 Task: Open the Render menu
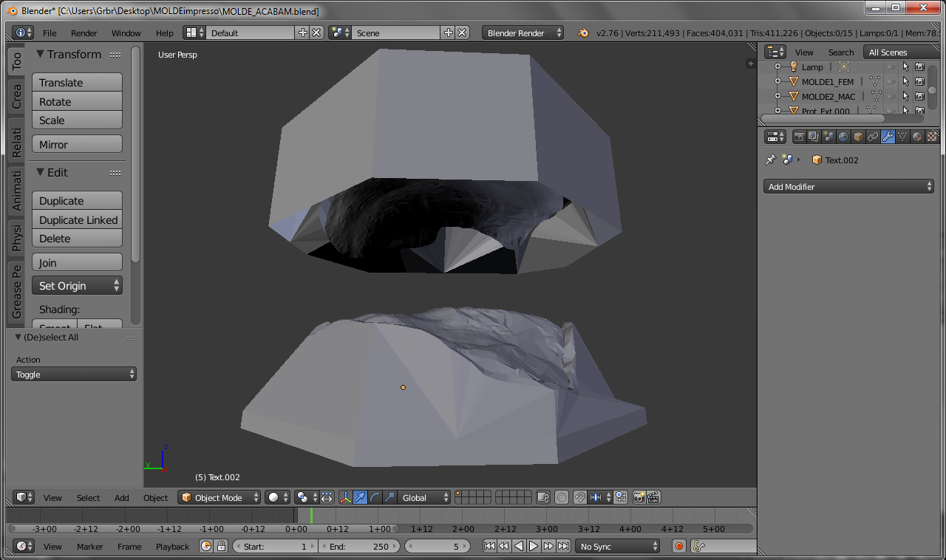[x=84, y=33]
